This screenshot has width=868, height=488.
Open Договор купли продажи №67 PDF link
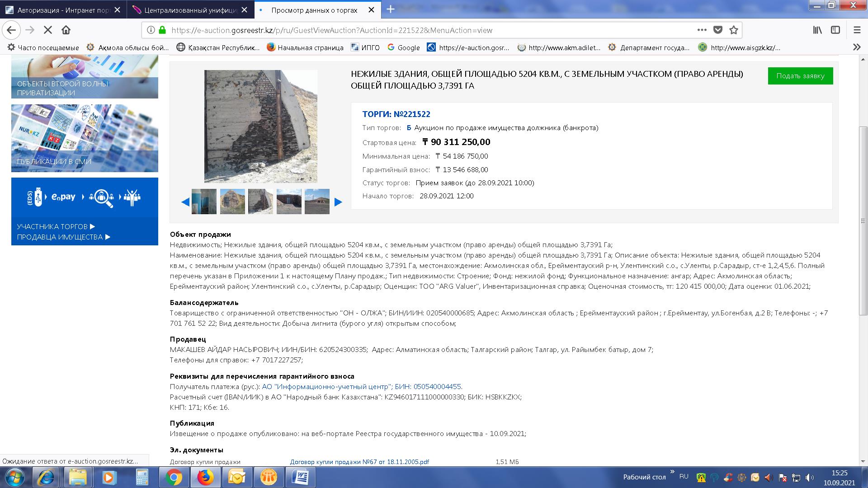click(x=359, y=462)
